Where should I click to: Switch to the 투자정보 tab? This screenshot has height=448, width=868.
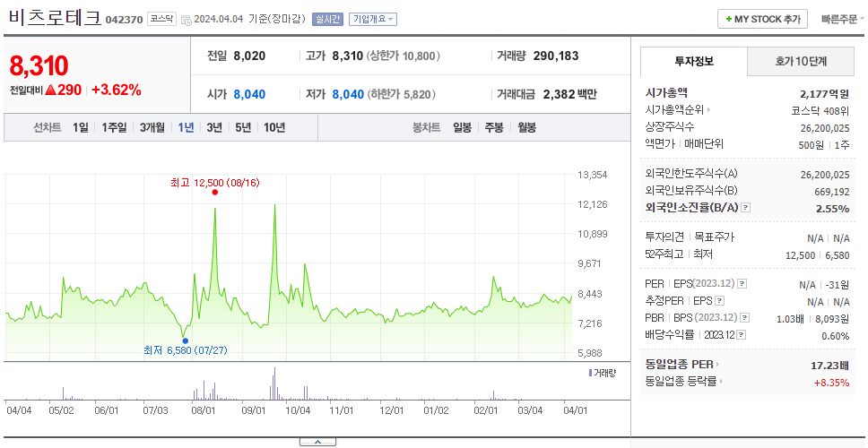(694, 62)
